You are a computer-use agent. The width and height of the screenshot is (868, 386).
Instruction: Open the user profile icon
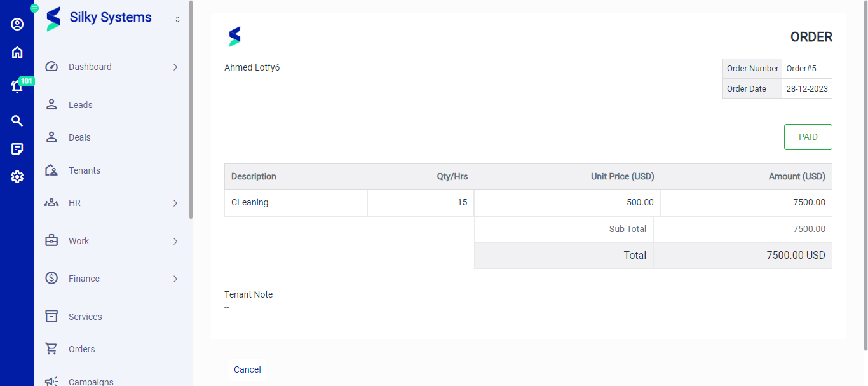click(x=17, y=24)
